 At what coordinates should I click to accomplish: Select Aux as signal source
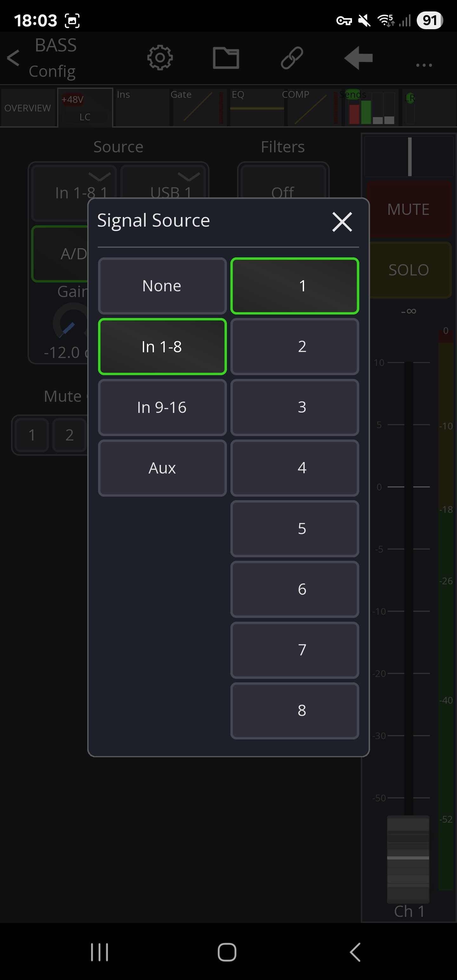click(162, 468)
